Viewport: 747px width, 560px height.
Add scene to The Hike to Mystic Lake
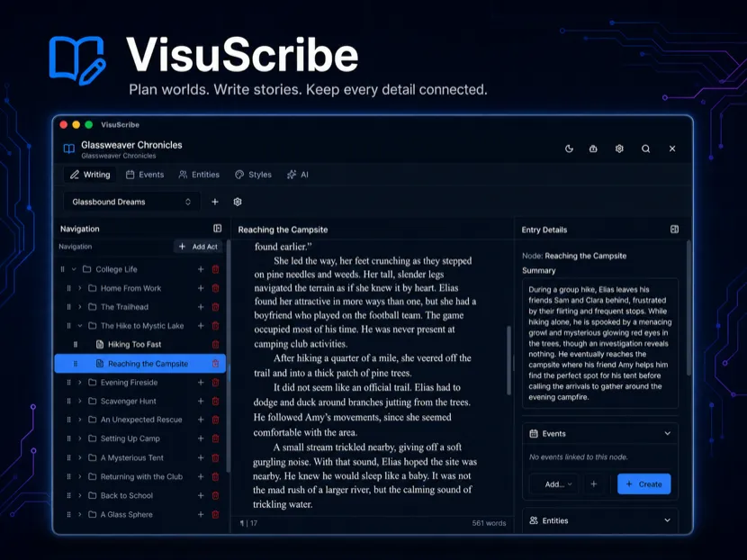click(201, 326)
